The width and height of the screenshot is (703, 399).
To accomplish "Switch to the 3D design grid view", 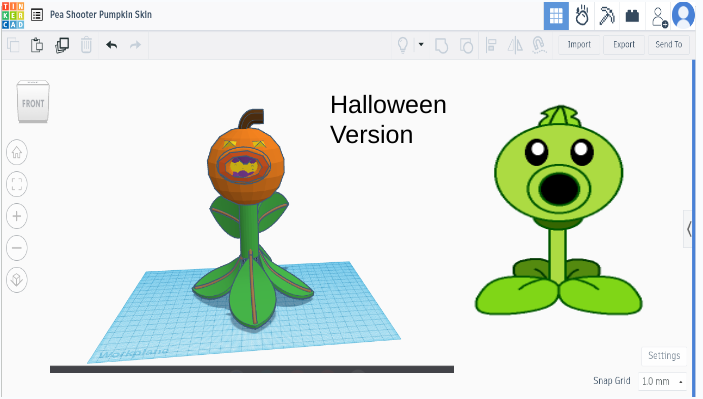I will [556, 16].
